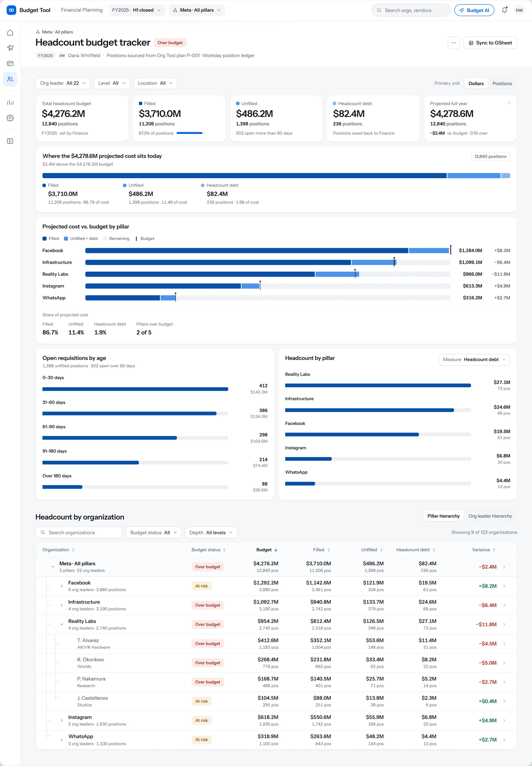Click Sync to GSheet button
Image resolution: width=532 pixels, height=766 pixels.
[x=490, y=43]
